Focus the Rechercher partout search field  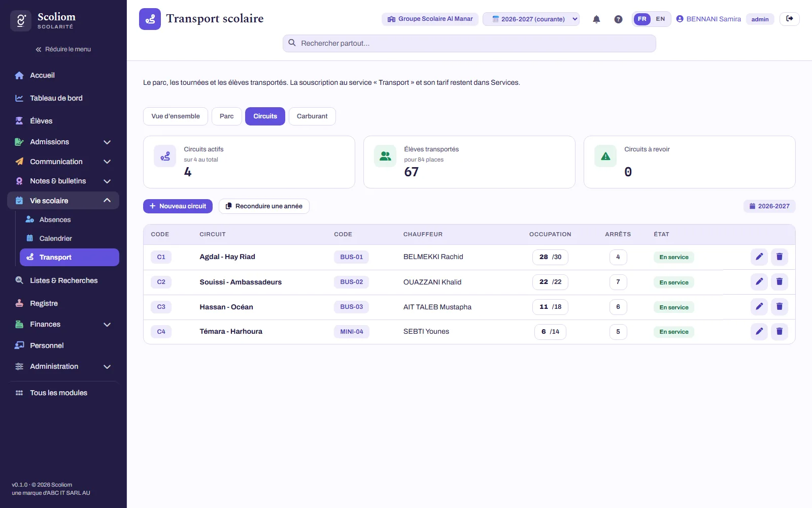tap(469, 43)
